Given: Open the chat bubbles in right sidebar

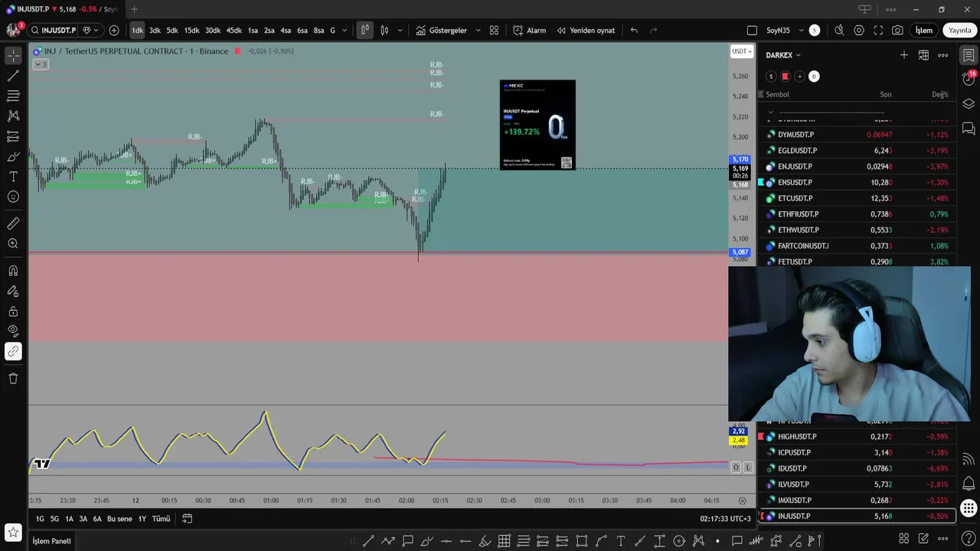Looking at the screenshot, I should (969, 129).
